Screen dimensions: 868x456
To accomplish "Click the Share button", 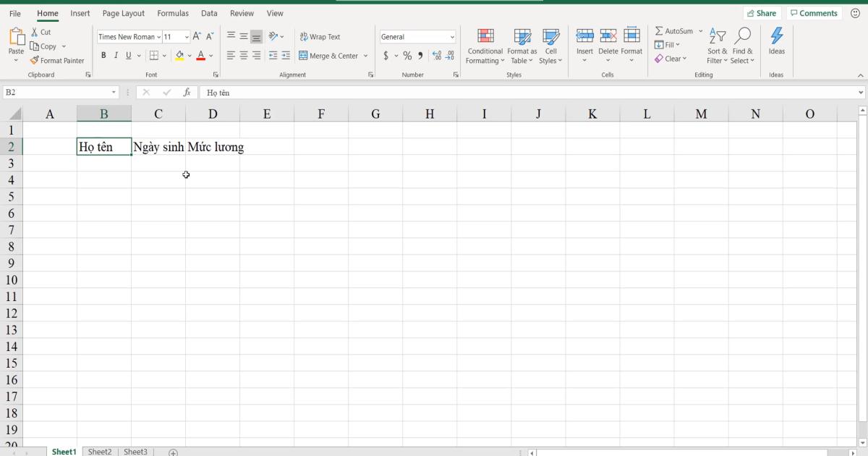I will click(x=762, y=12).
